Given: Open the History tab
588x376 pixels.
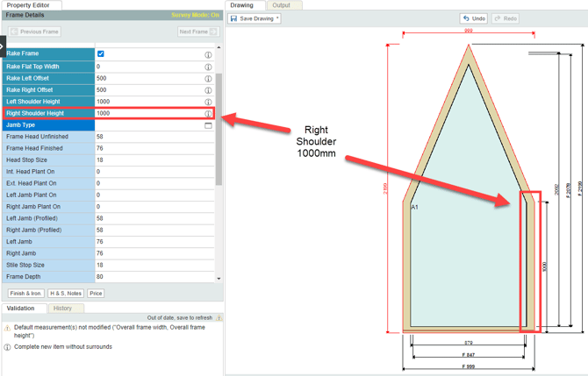Looking at the screenshot, I should coord(62,309).
